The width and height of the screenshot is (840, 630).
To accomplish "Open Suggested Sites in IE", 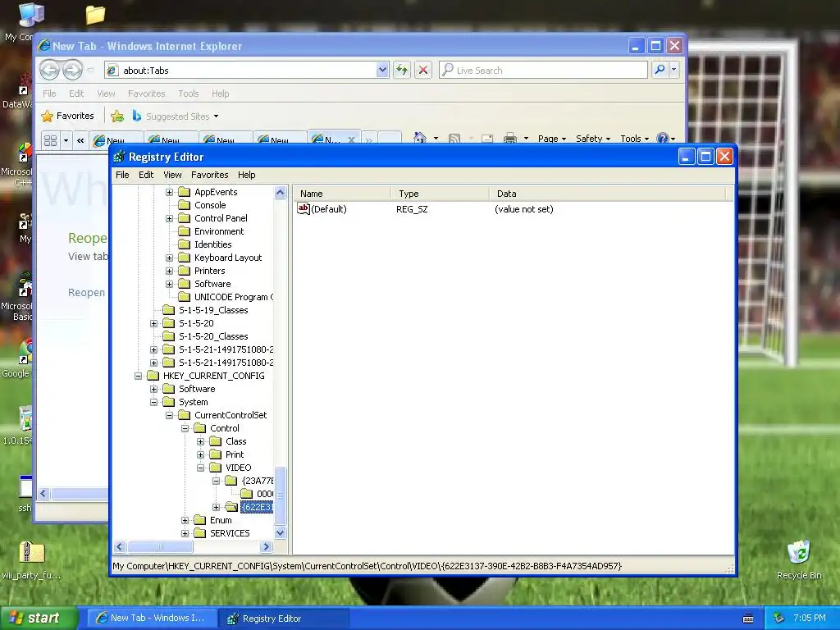I will [176, 116].
